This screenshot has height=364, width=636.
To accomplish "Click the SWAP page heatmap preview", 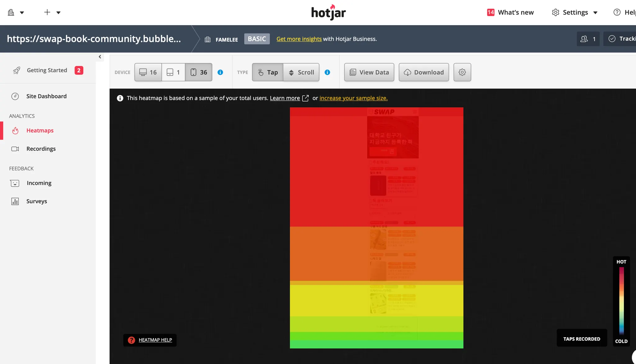I will (376, 228).
